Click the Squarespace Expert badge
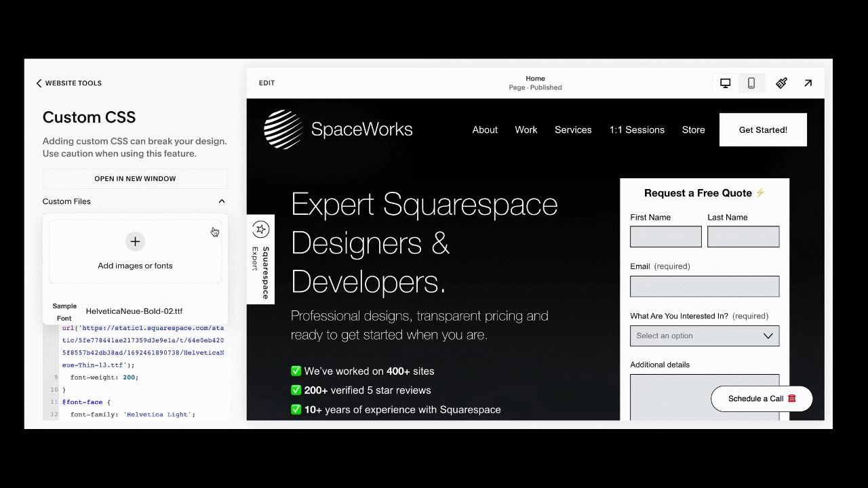868x488 pixels. (x=260, y=260)
